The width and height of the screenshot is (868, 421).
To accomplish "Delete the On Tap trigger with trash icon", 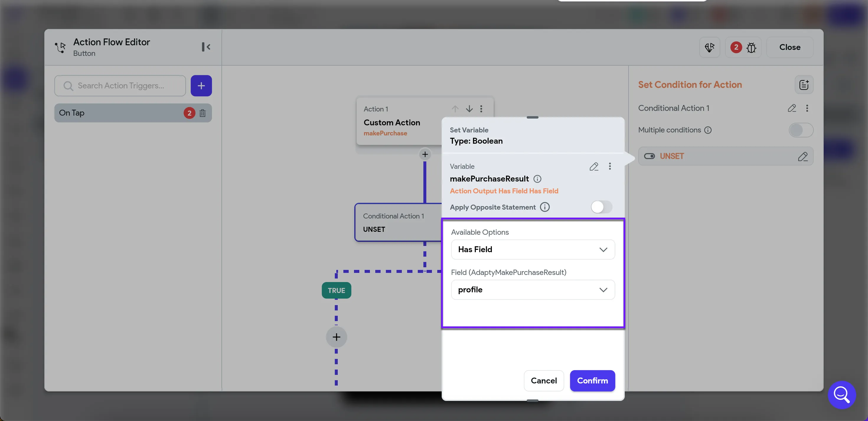I will [x=202, y=113].
